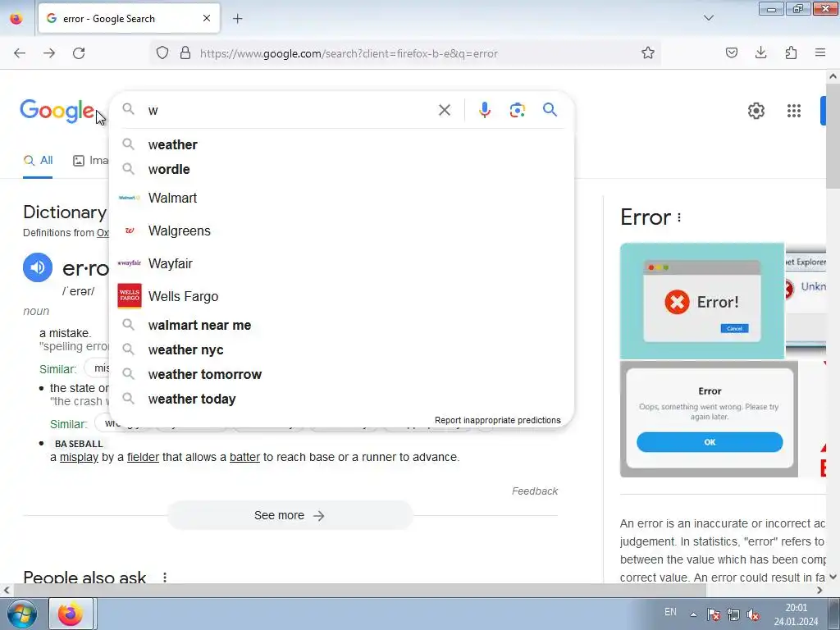Clear the search box text
This screenshot has height=630, width=840.
[x=444, y=111]
